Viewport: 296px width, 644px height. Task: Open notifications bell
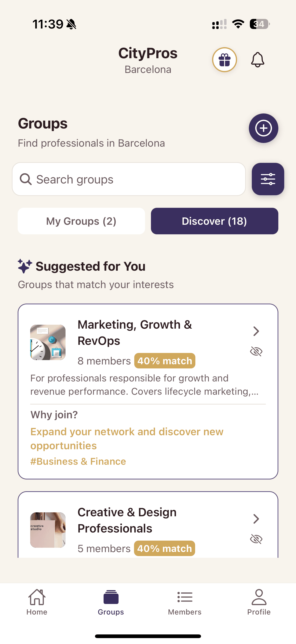(x=257, y=60)
